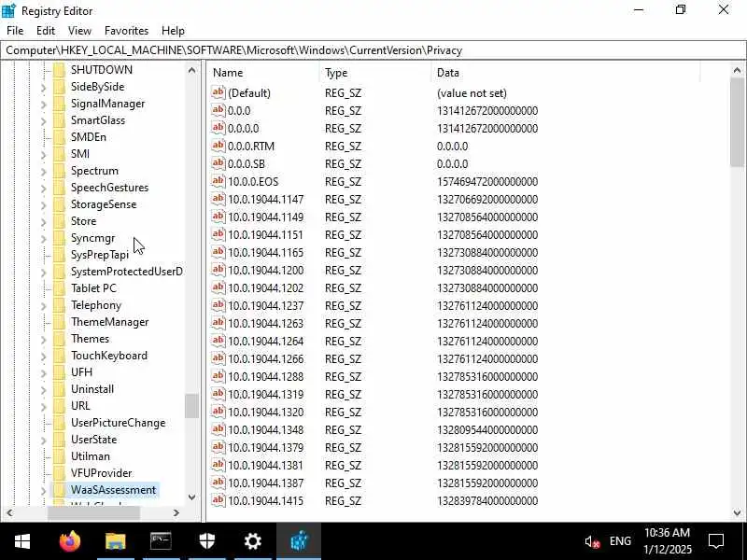Image resolution: width=747 pixels, height=560 pixels.
Task: Click the string icon of (Default) value
Action: (x=218, y=92)
